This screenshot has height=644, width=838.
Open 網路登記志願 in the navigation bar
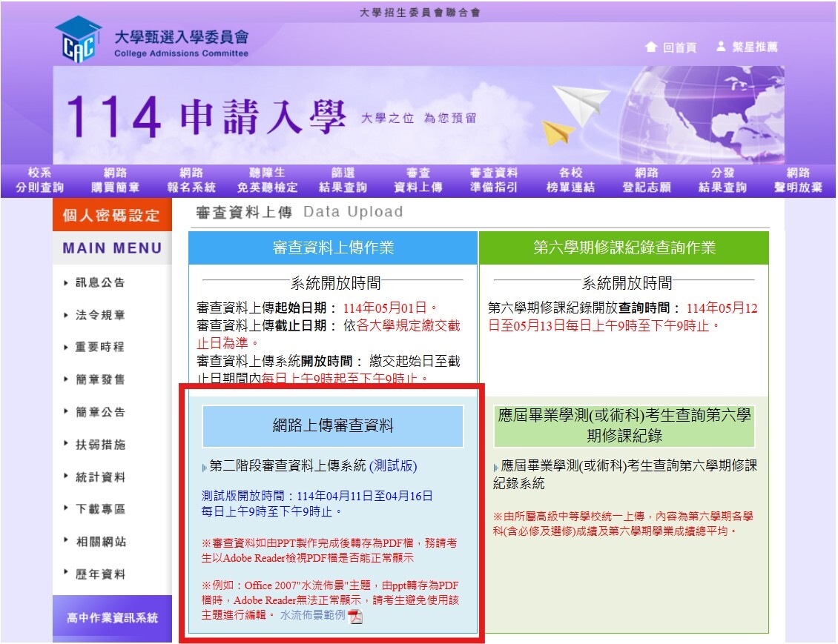tap(646, 180)
